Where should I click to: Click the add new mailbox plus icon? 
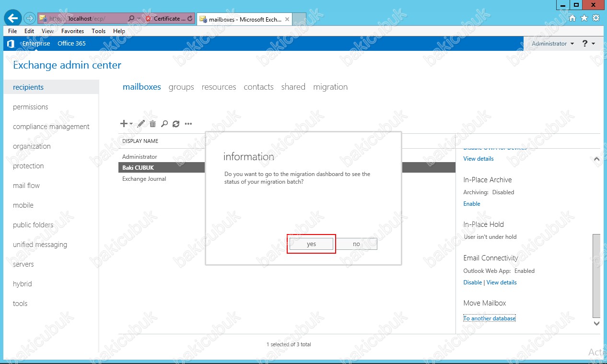124,124
